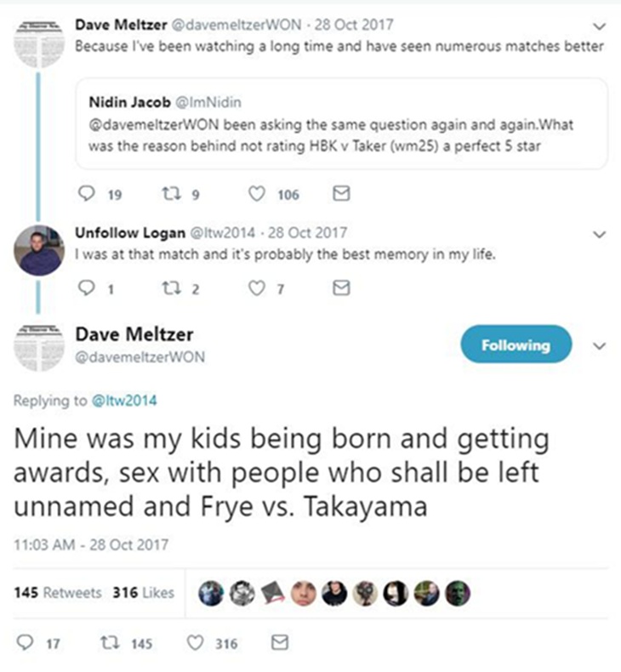This screenshot has height=672, width=621.
Task: Send first tweet via direct message
Action: click(x=340, y=194)
